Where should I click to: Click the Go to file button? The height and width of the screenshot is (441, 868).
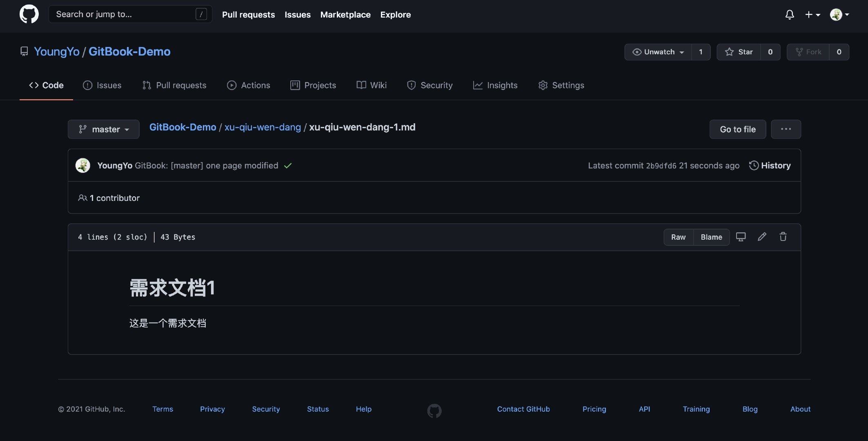point(737,129)
